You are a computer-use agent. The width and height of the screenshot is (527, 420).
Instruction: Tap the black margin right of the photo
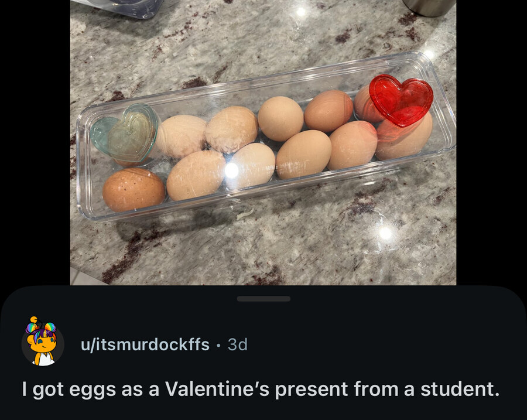point(491,141)
